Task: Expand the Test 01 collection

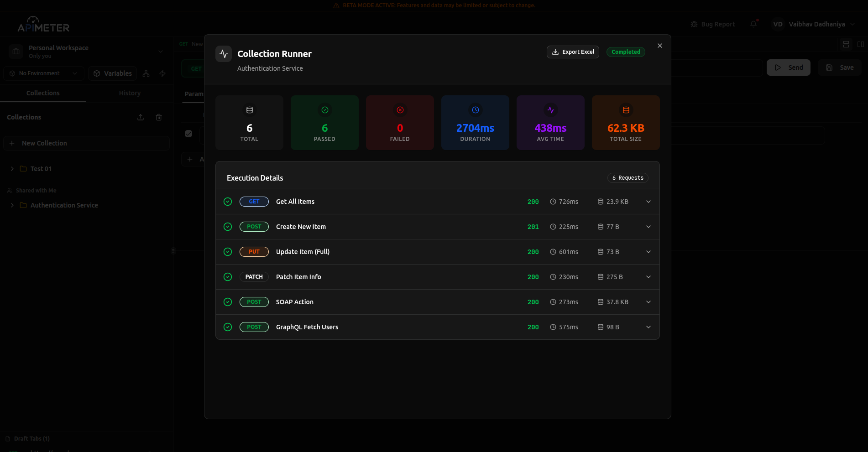Action: click(12, 168)
